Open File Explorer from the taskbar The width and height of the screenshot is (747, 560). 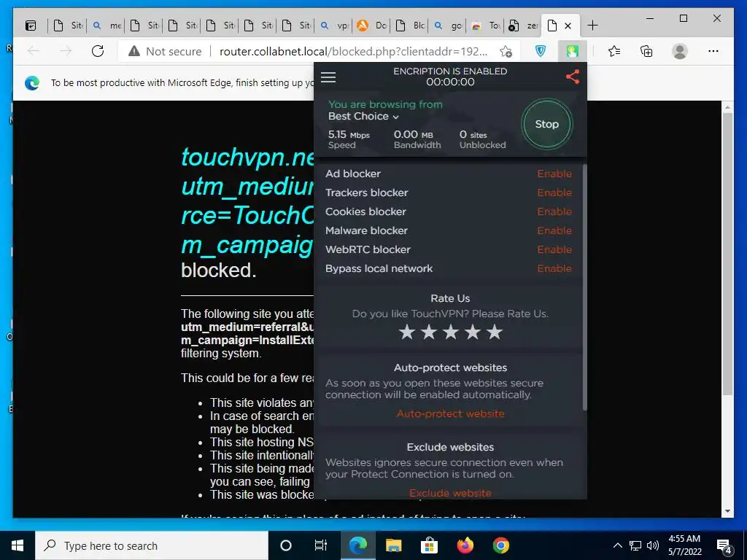click(x=393, y=545)
